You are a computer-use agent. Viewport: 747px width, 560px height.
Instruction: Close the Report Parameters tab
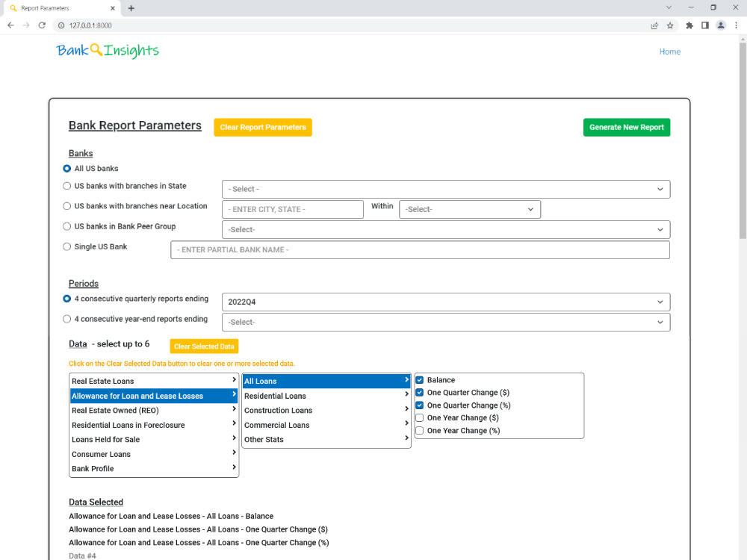click(x=113, y=8)
